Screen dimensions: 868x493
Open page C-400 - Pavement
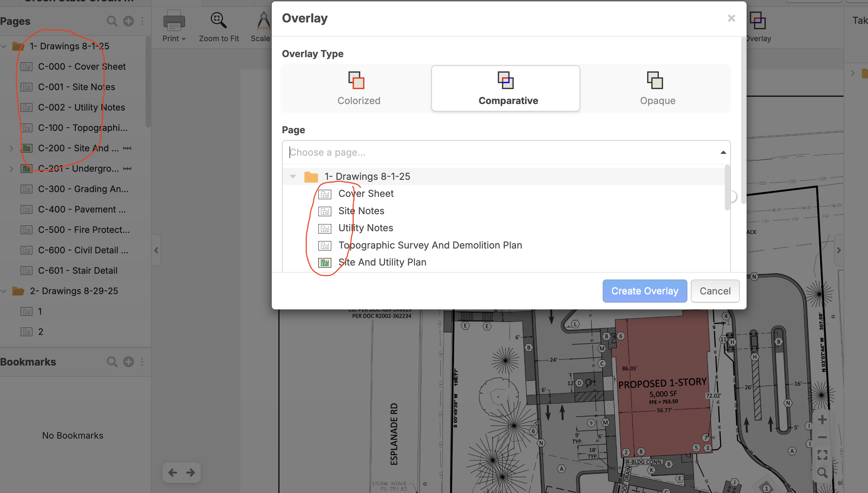[82, 209]
